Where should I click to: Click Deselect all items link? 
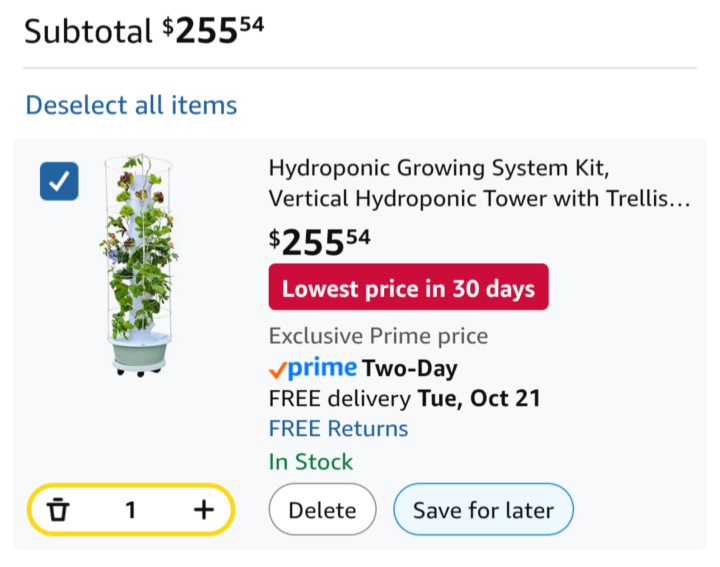(x=131, y=105)
